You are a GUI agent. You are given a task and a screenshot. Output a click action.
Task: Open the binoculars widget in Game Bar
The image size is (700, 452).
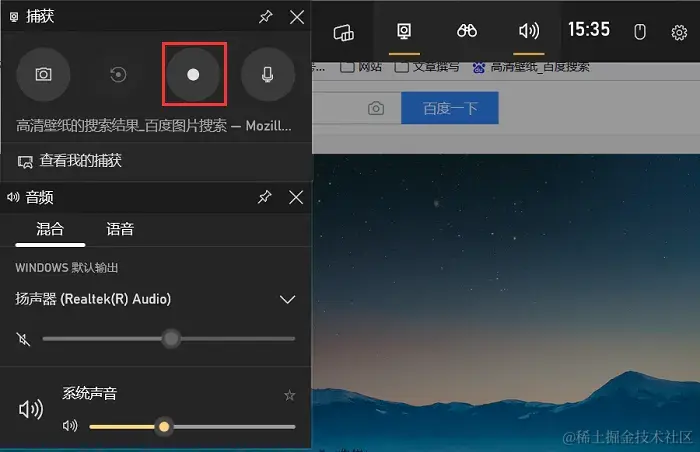pos(467,31)
